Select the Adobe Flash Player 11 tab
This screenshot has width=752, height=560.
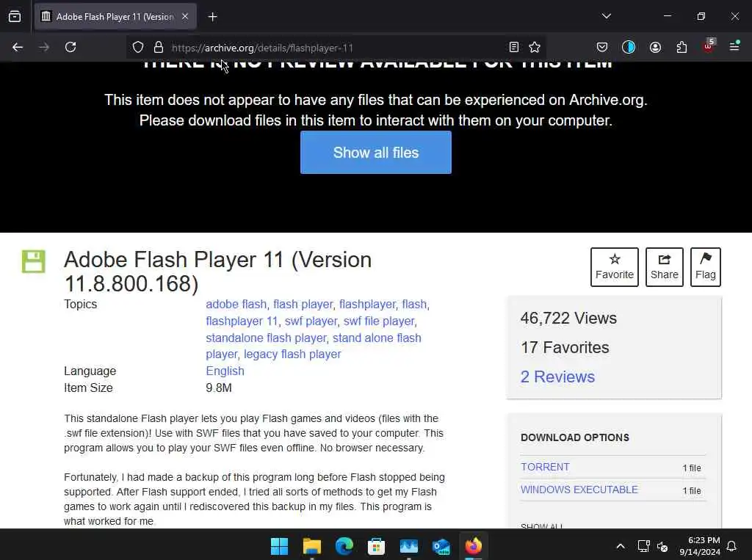coord(115,16)
